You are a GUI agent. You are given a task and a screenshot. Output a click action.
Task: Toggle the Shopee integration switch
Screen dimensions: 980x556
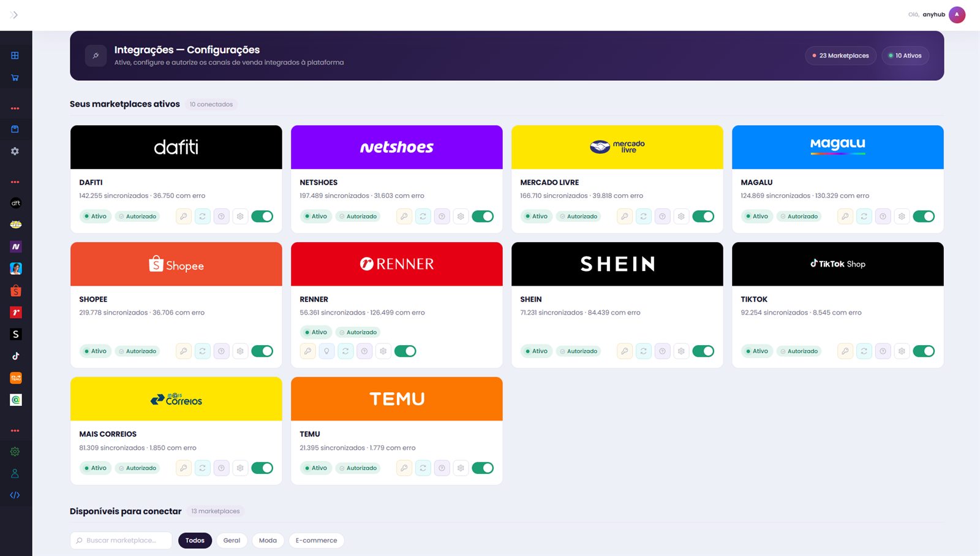(262, 351)
